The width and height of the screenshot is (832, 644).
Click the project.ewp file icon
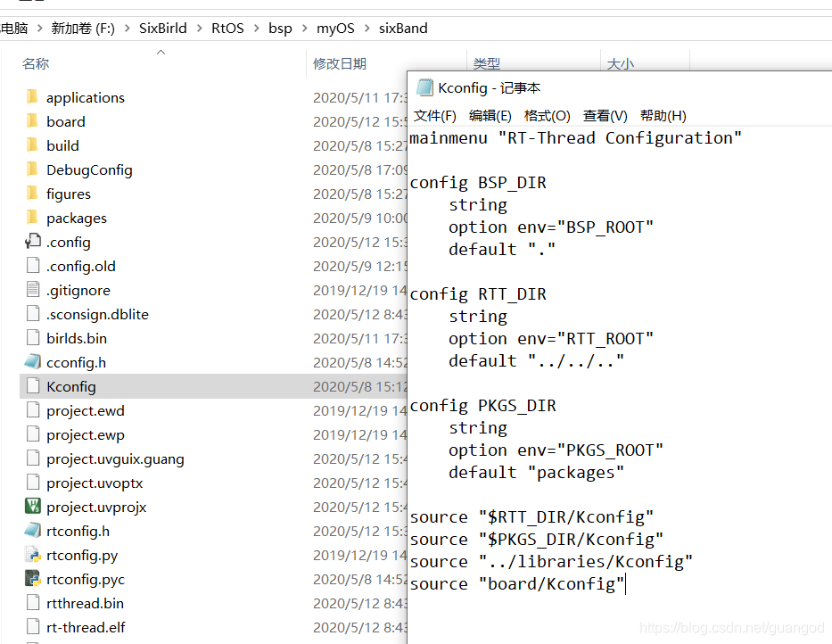[x=33, y=434]
